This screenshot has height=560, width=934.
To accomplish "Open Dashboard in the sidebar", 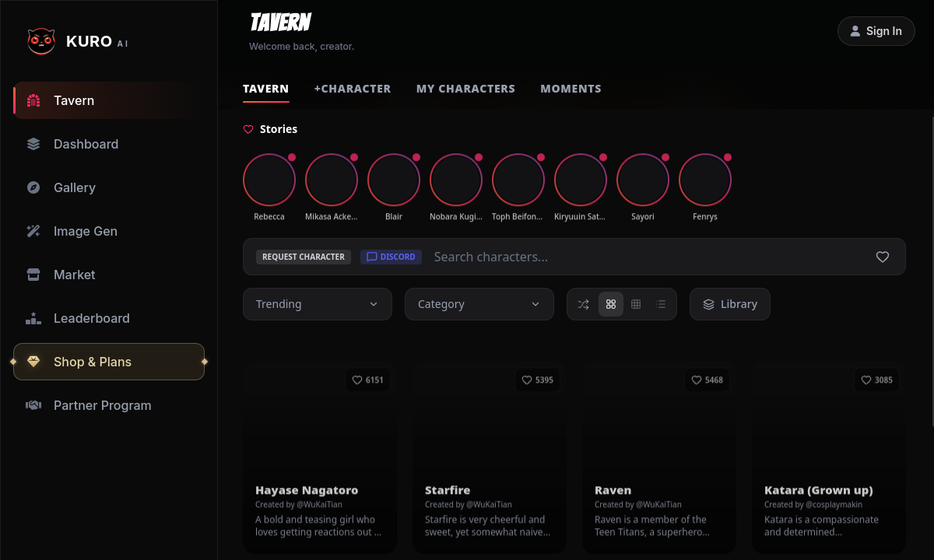I will [x=109, y=144].
